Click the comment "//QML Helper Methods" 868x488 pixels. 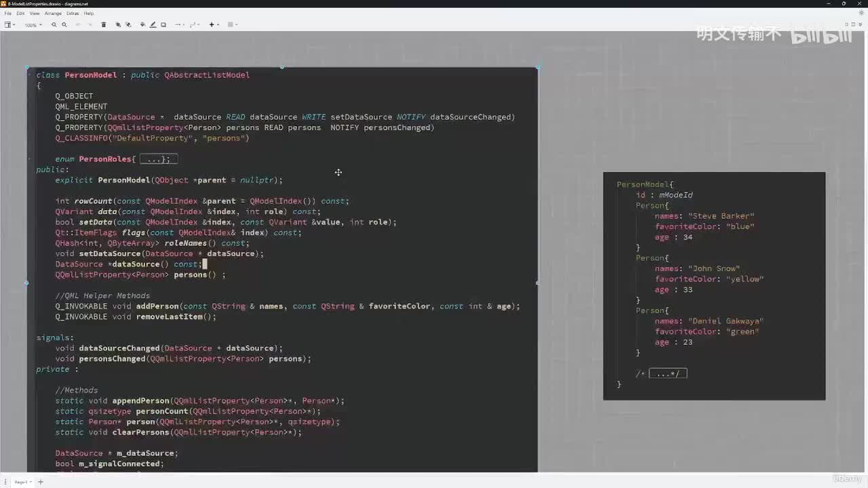coord(103,296)
